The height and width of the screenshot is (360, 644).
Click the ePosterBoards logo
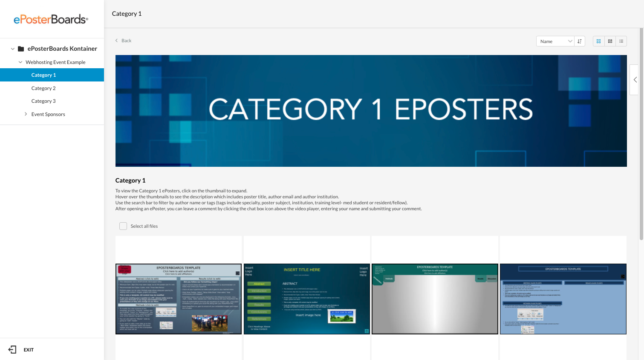click(x=51, y=19)
